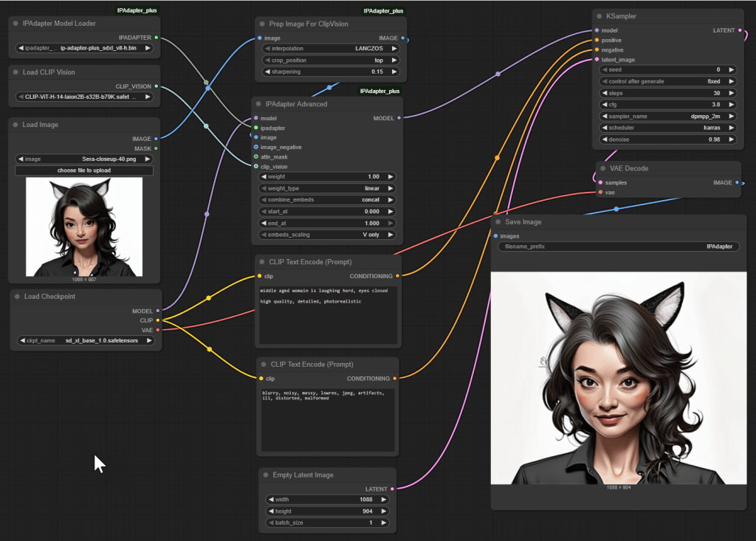Decrease the denoise value using its left arrow
This screenshot has width=756, height=541.
click(605, 139)
